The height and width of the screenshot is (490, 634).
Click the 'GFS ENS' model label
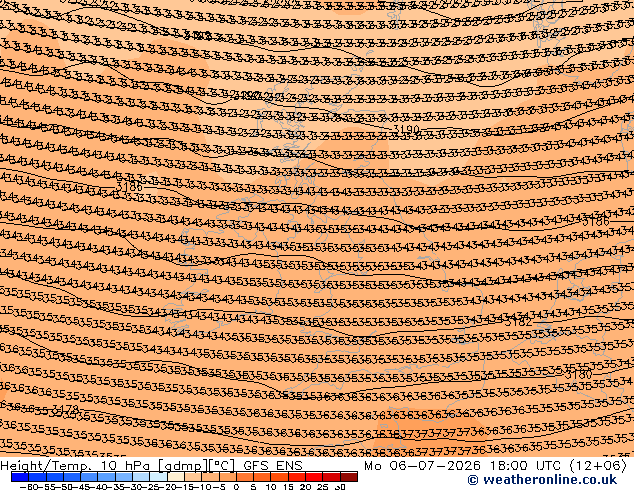coord(273,466)
